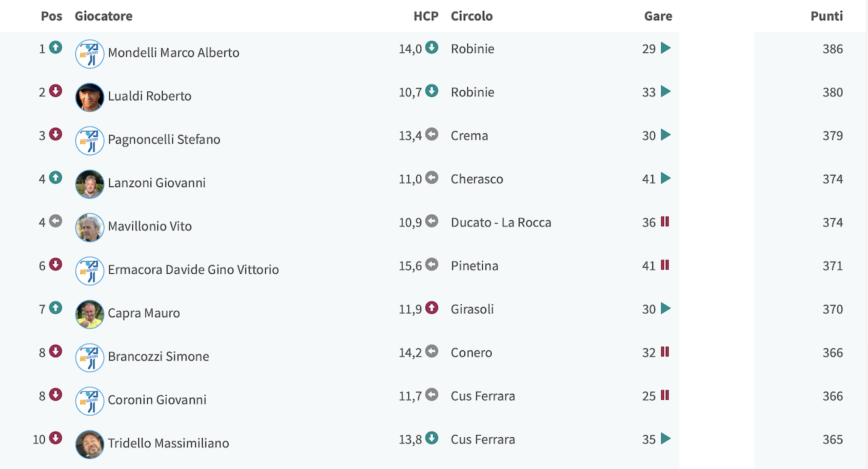Screen dimensions: 868x469
Task: Sort by the Gare column header
Action: (658, 16)
